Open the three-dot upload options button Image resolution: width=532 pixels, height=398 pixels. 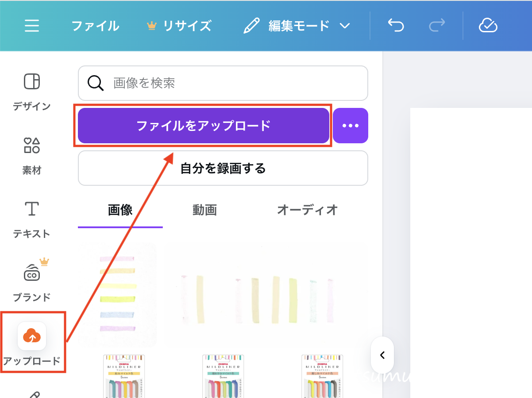point(351,126)
